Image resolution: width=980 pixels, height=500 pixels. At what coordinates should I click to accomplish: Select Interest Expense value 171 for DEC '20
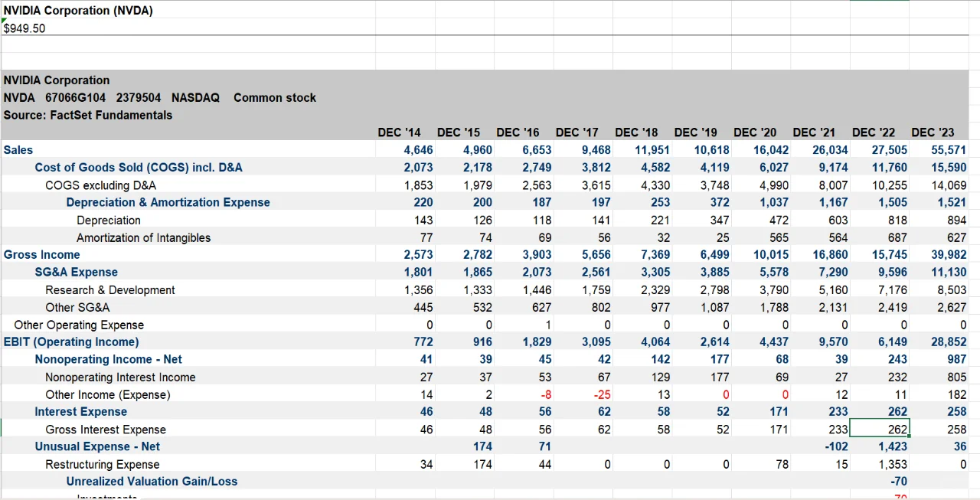pos(779,411)
